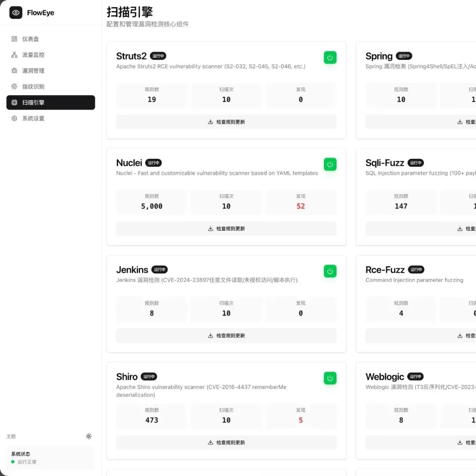Screen dimensions: 476x476
Task: Click Shiro's red findings value 5
Action: pos(301,420)
